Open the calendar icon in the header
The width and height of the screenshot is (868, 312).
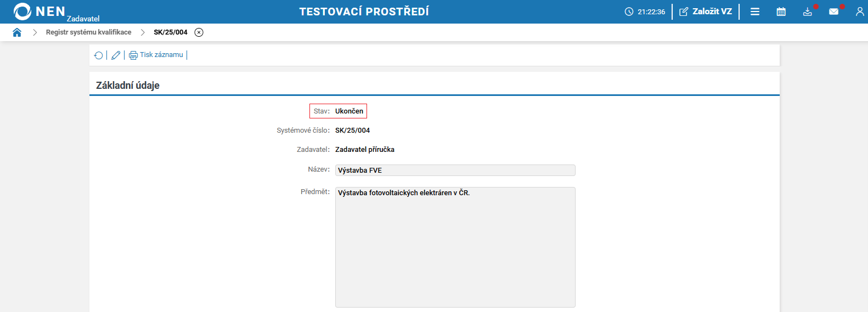pos(781,12)
